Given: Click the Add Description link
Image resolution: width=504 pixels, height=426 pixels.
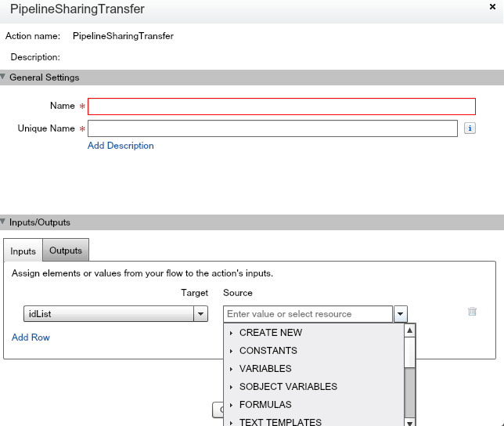Looking at the screenshot, I should (x=121, y=146).
